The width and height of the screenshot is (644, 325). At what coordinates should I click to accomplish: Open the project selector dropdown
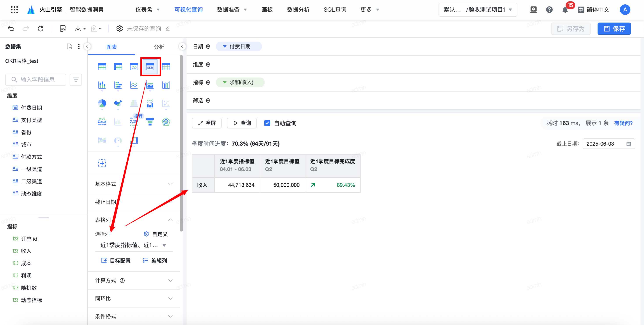point(478,10)
